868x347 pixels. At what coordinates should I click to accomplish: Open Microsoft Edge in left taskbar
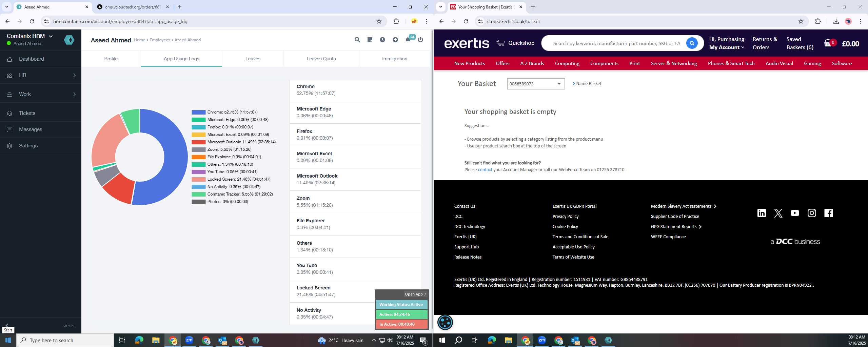coord(139,340)
